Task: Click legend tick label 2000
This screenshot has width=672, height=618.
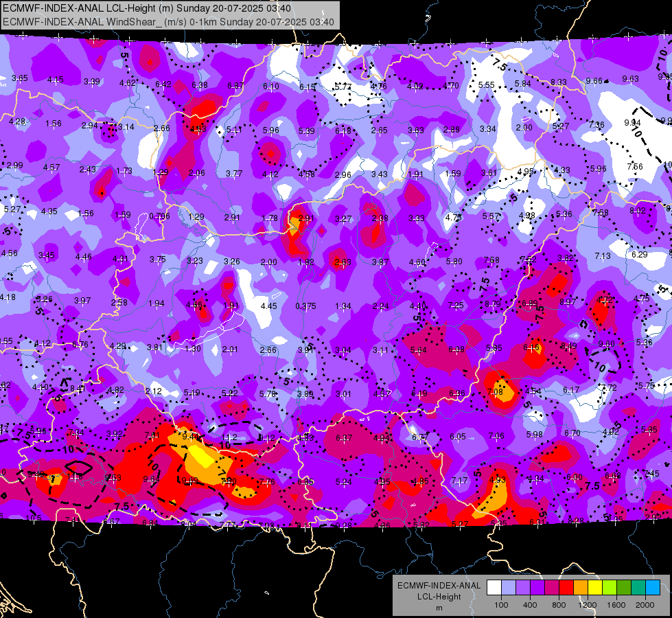Action: (645, 605)
